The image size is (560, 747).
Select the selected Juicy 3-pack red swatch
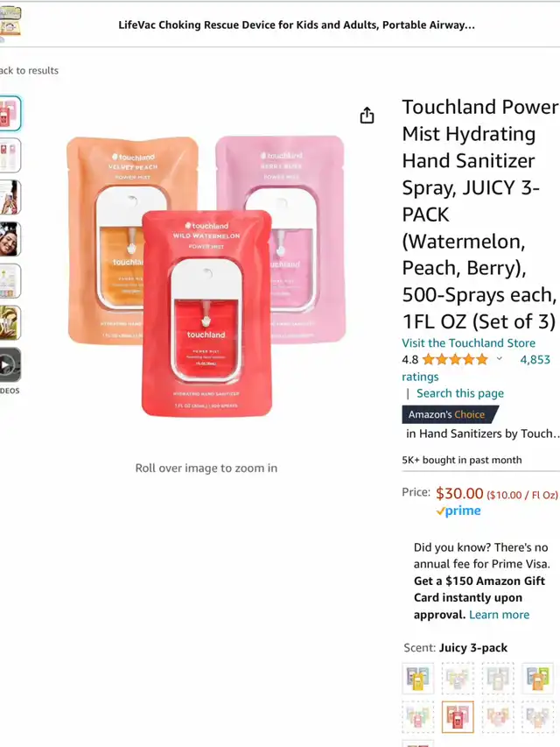458,716
